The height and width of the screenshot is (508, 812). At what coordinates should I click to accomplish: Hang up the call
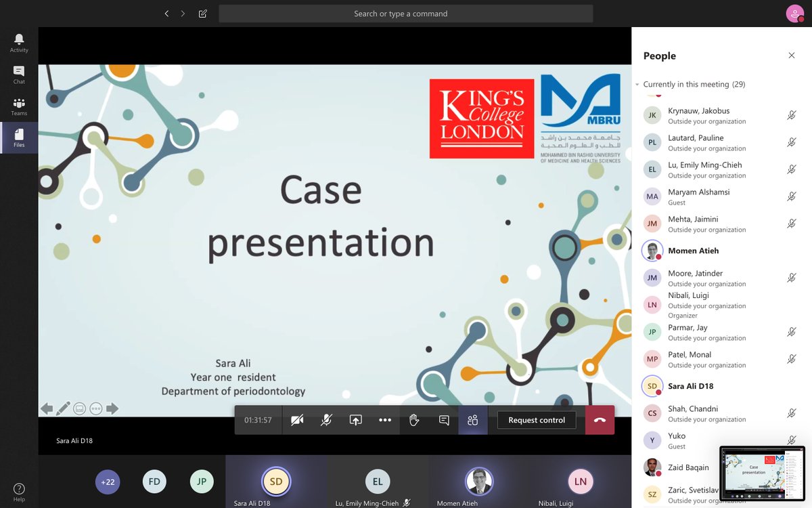coord(600,420)
